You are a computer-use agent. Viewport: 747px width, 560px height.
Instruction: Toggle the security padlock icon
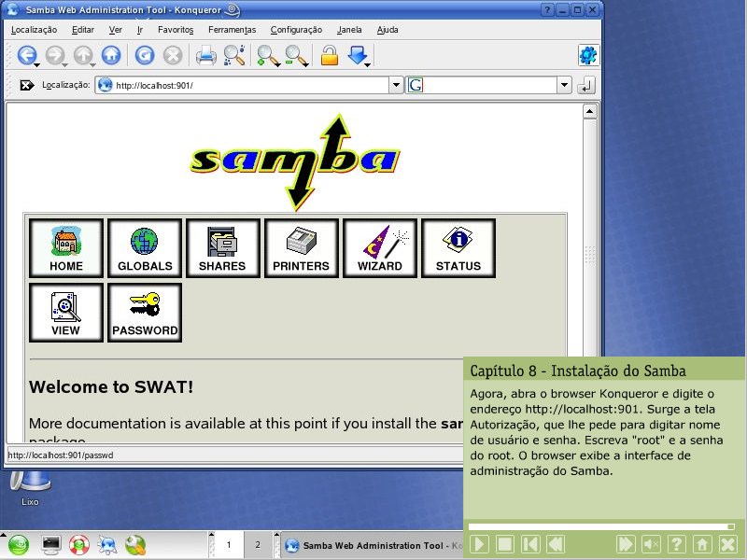tap(329, 56)
